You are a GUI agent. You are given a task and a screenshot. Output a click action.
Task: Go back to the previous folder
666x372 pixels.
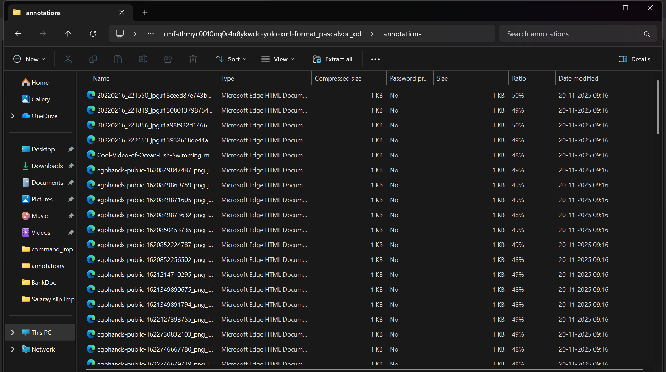(18, 34)
